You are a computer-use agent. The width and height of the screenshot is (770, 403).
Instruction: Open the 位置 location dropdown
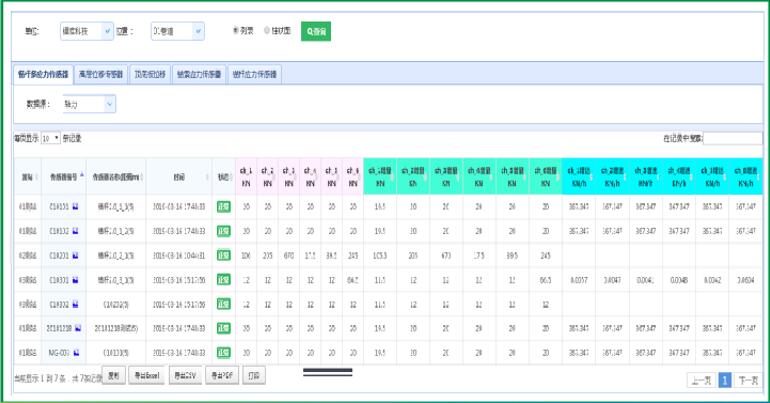177,32
